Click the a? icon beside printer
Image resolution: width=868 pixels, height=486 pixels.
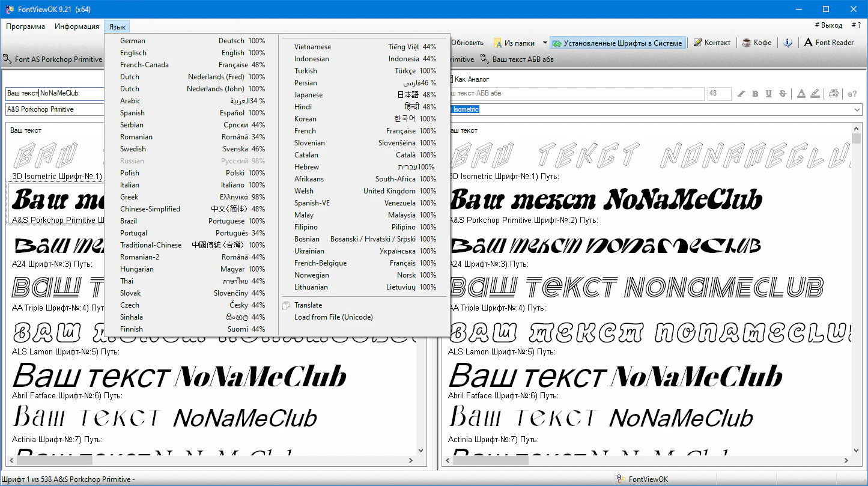click(x=852, y=94)
